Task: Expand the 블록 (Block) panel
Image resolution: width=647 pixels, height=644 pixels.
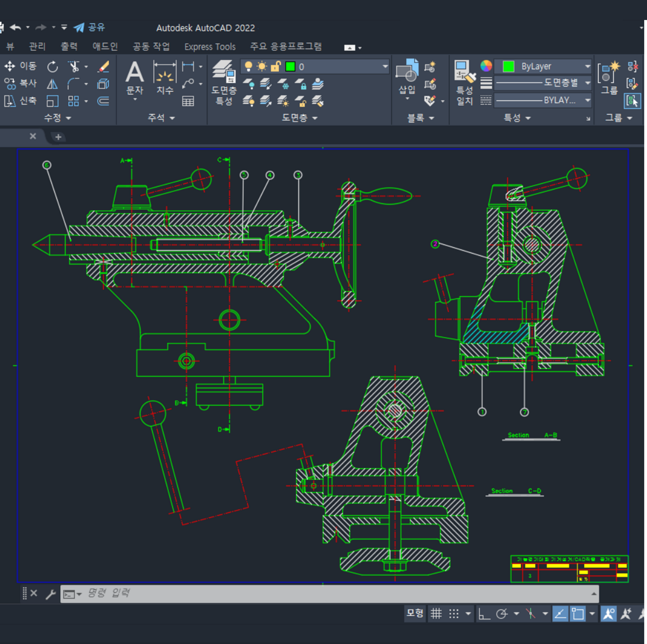Action: 421,118
